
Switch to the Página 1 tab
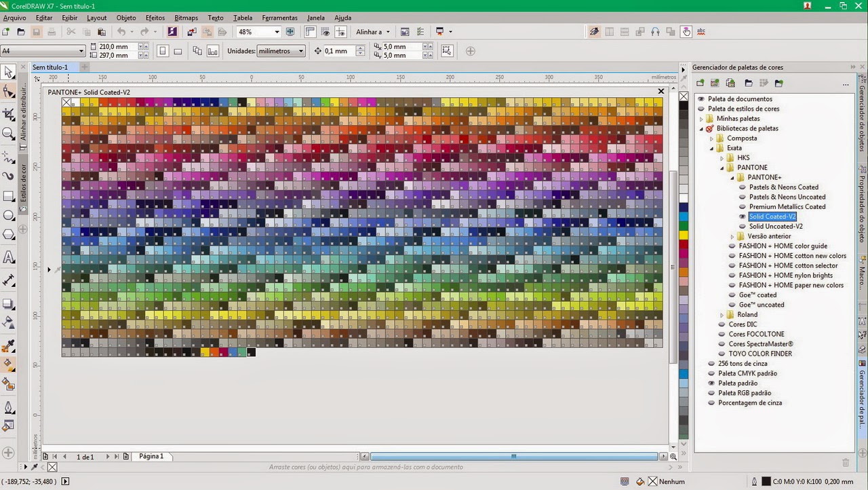coord(151,456)
